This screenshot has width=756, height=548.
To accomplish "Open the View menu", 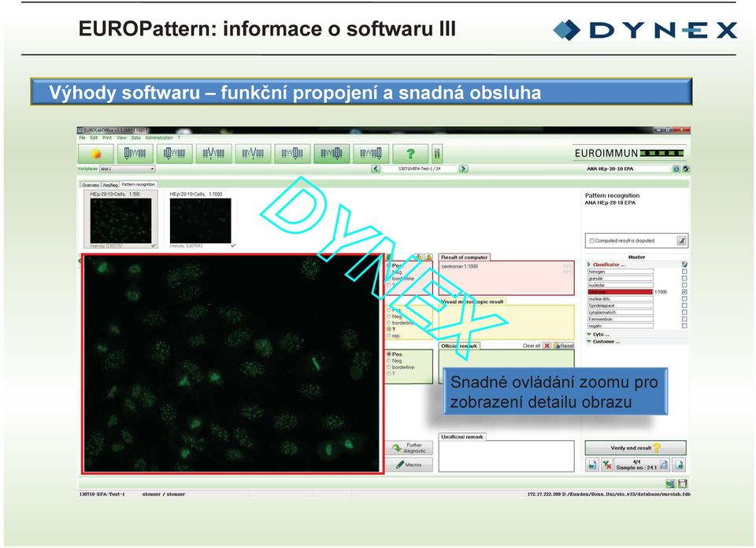I will (x=121, y=138).
